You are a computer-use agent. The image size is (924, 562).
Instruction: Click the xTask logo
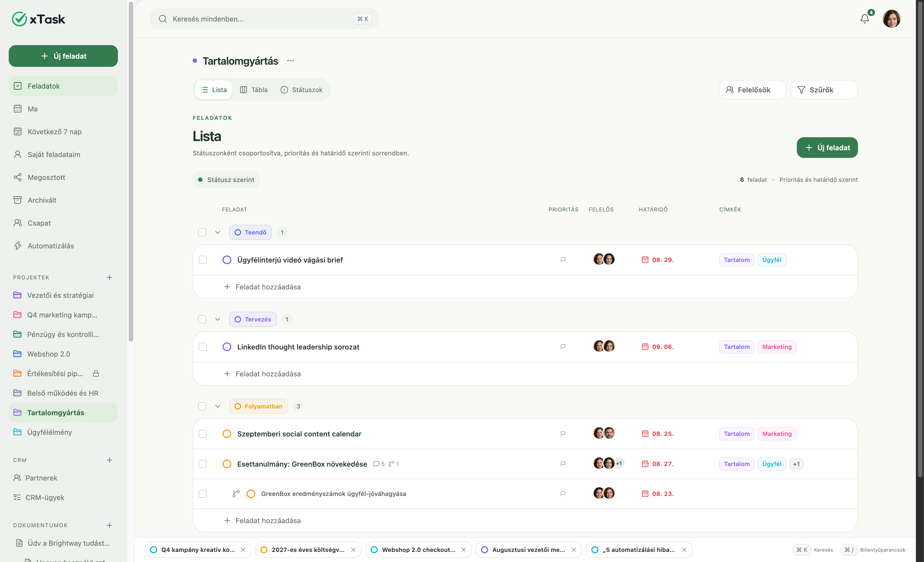39,19
